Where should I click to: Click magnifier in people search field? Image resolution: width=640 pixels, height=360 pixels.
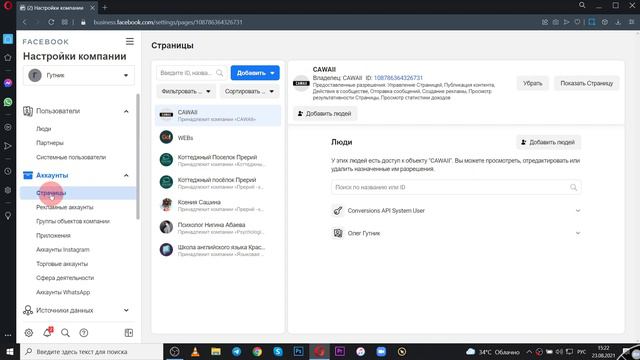pyautogui.click(x=573, y=187)
